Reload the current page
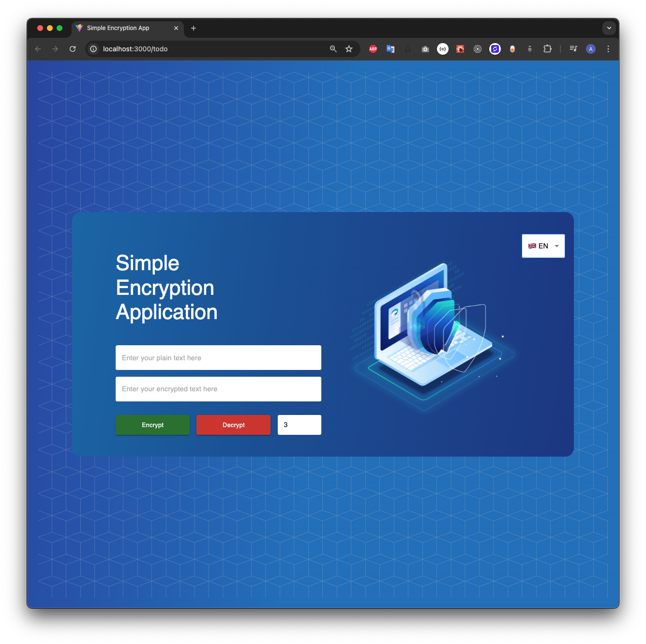646x644 pixels. [x=73, y=49]
